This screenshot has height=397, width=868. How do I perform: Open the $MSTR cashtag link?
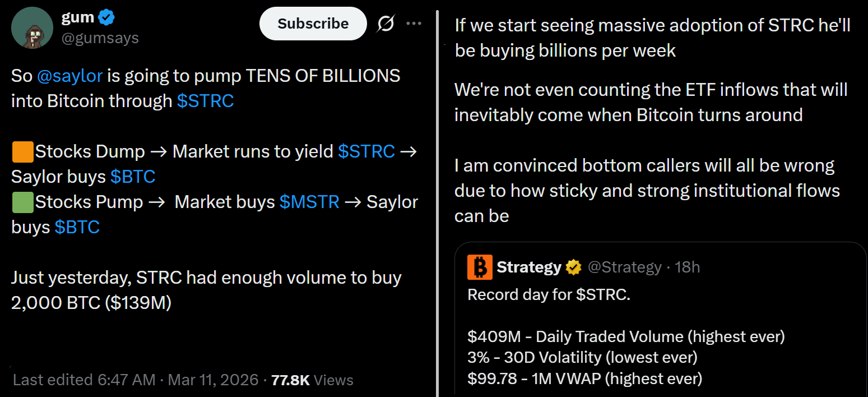coord(309,201)
